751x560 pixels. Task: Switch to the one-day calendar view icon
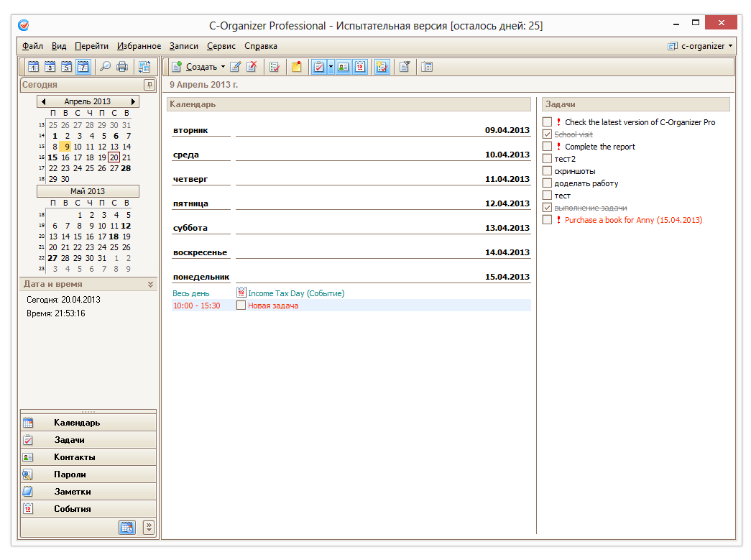pyautogui.click(x=33, y=67)
